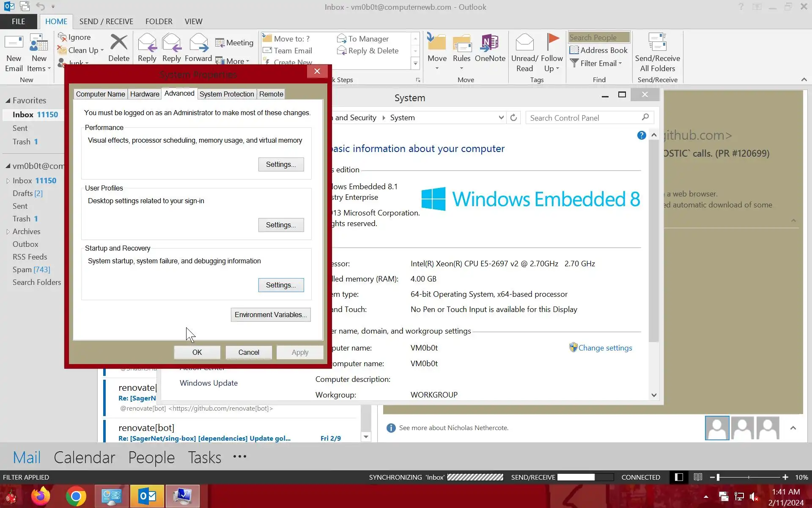The image size is (812, 508).
Task: Toggle the Reading view button in the status bar
Action: click(x=698, y=477)
